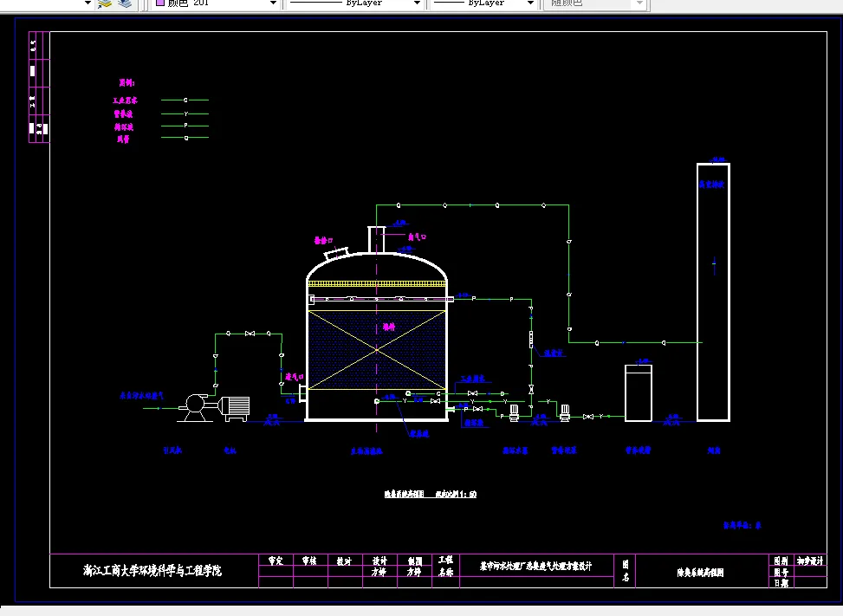Select the legend line marked Y

(x=185, y=114)
